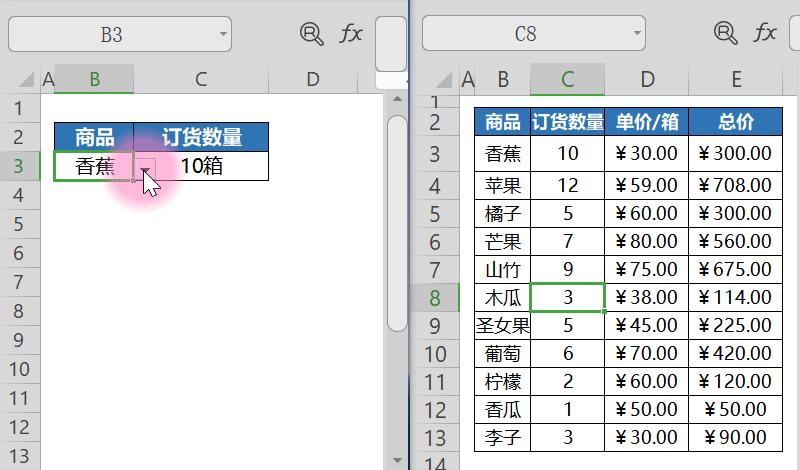Viewport: 800px width, 470px height.
Task: Click the formula bar in left window
Action: click(391, 43)
